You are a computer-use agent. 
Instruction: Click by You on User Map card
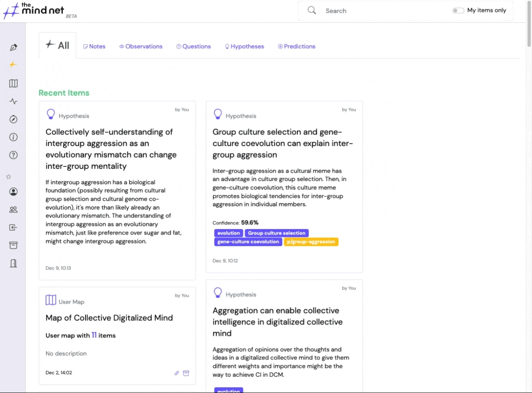tap(182, 295)
